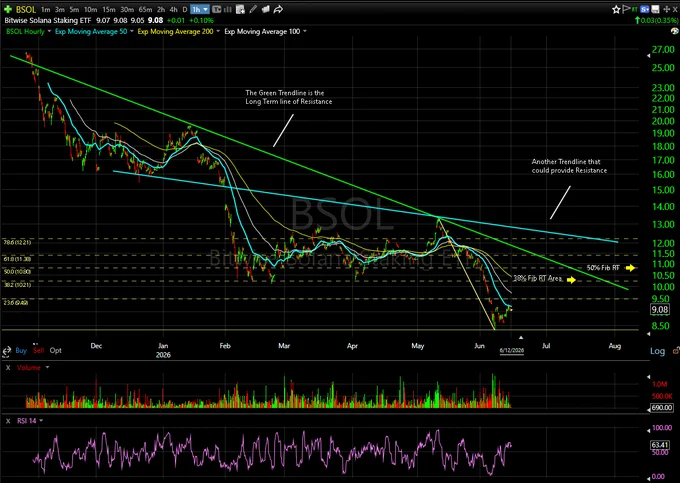Click the notes card icon

coord(265,9)
